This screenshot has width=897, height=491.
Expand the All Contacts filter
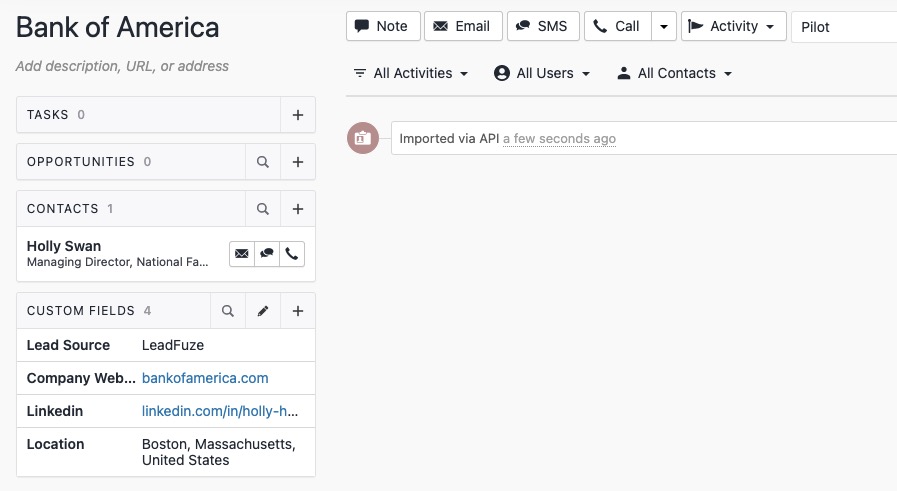[x=675, y=73]
